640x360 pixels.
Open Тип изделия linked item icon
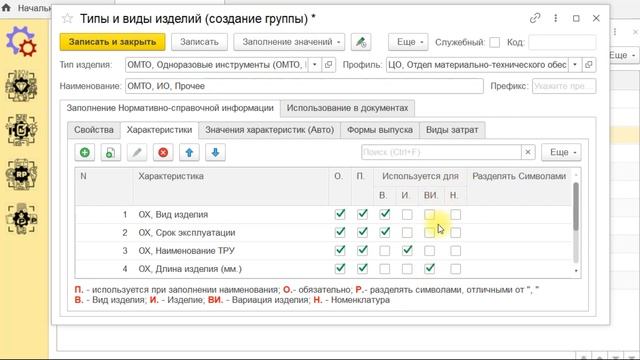coord(329,65)
